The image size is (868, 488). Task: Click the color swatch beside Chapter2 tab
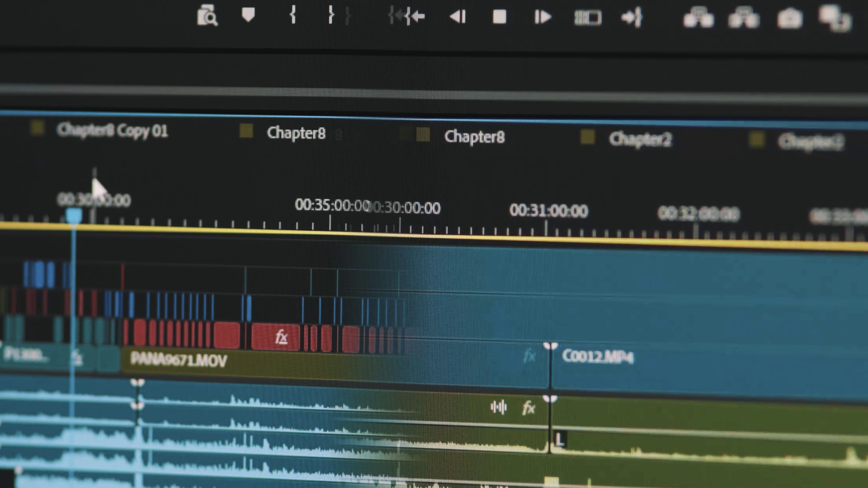[x=587, y=137]
